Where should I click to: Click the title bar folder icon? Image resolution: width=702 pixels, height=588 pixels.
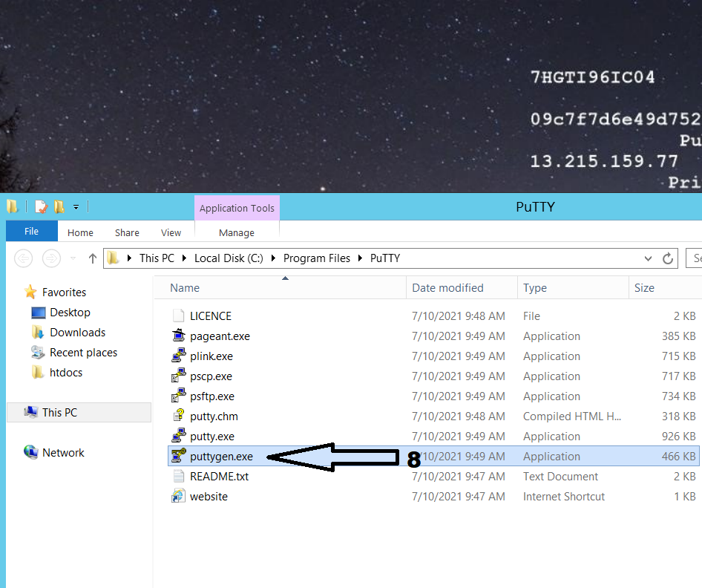coord(13,206)
